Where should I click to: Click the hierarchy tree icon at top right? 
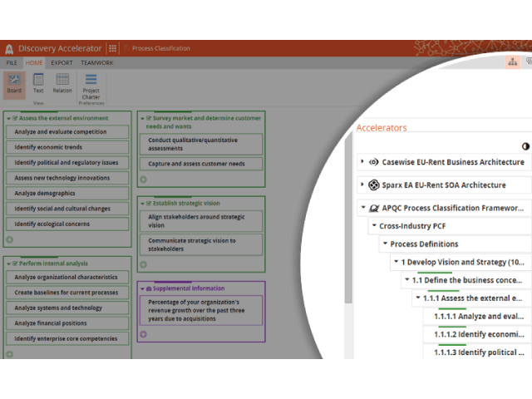513,62
